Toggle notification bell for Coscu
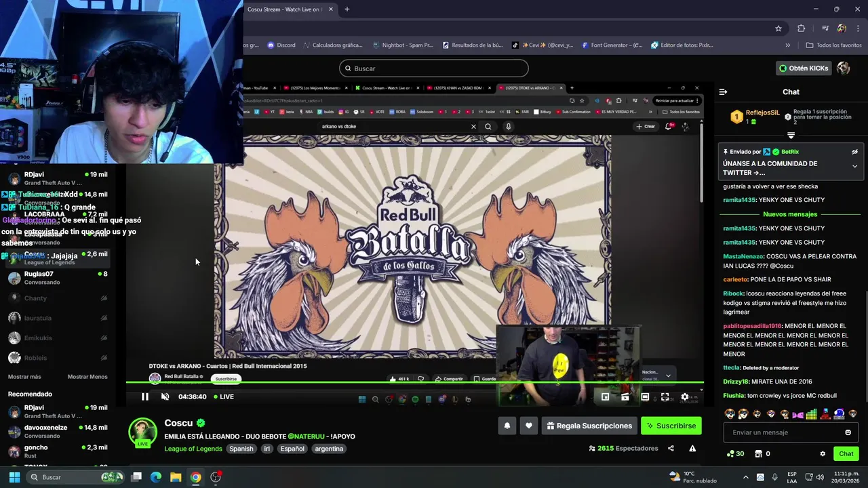This screenshot has height=488, width=868. coord(507,426)
